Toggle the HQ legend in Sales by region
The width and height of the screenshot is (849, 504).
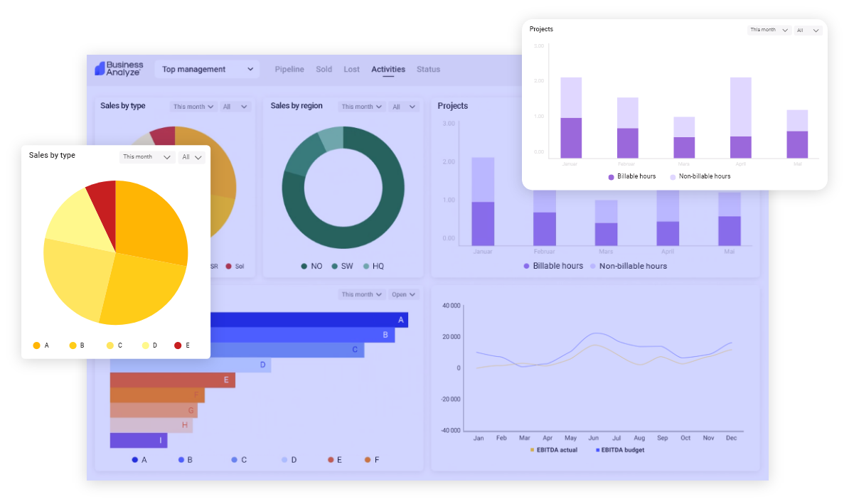pos(372,266)
